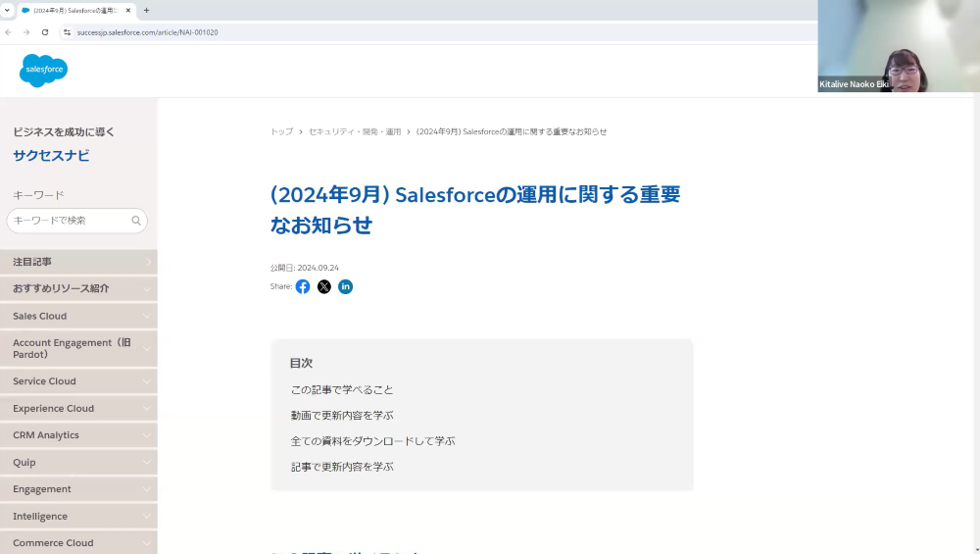Share the article on LinkedIn
Screen dimensions: 980x554
click(346, 287)
